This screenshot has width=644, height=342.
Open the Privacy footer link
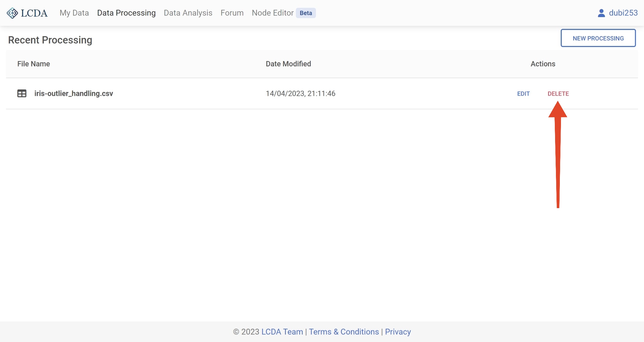[397, 332]
